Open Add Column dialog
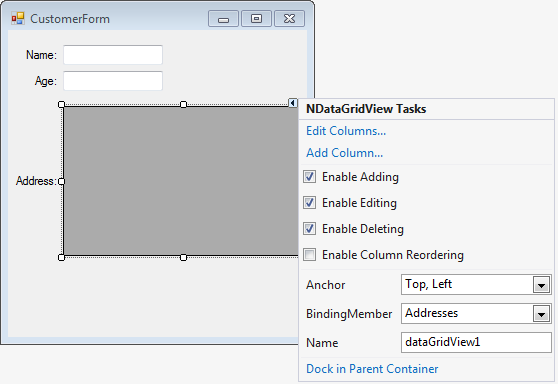Viewport: 558px width, 384px height. click(x=344, y=153)
